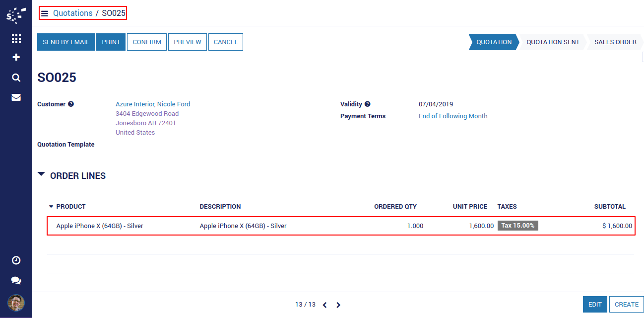Click the user avatar picture
Screen dimensions: 644x318
tap(16, 303)
